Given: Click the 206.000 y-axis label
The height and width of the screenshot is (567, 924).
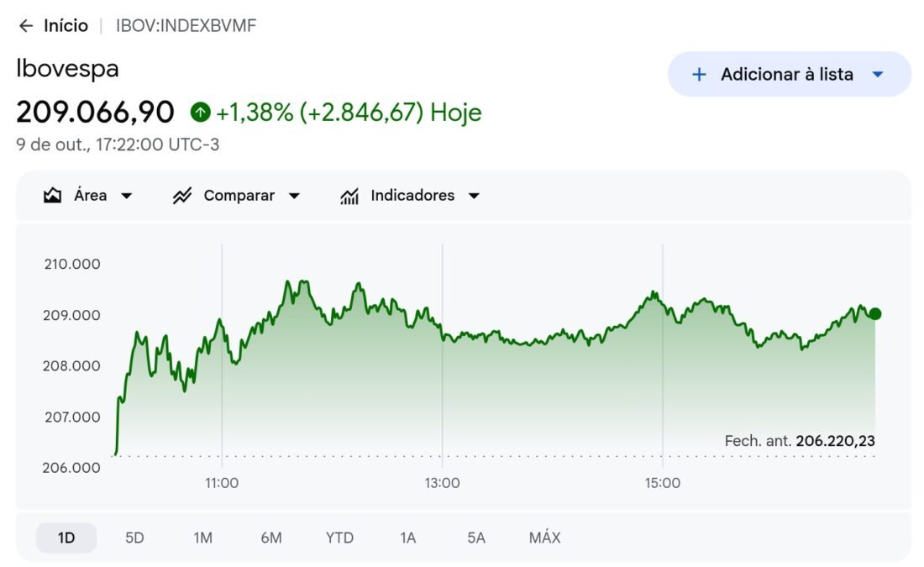Looking at the screenshot, I should (x=71, y=467).
